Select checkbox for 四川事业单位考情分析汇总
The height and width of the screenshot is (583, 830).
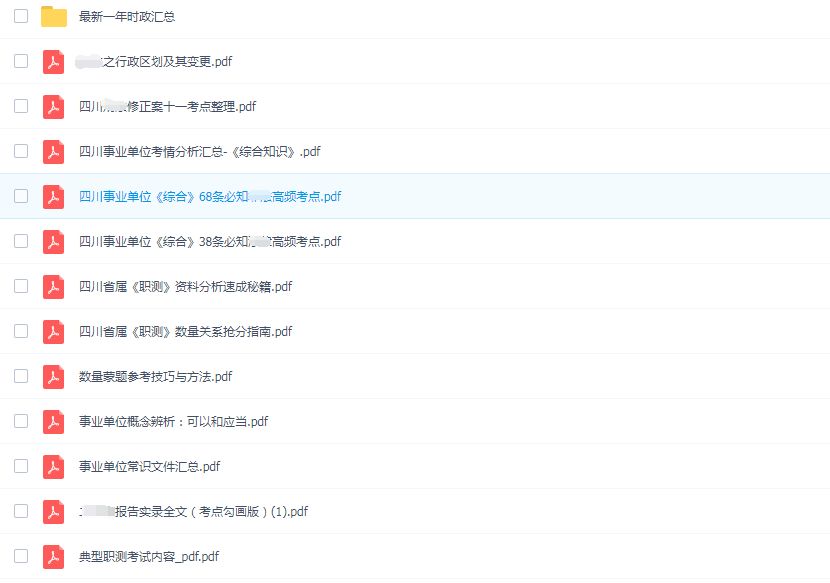point(21,151)
